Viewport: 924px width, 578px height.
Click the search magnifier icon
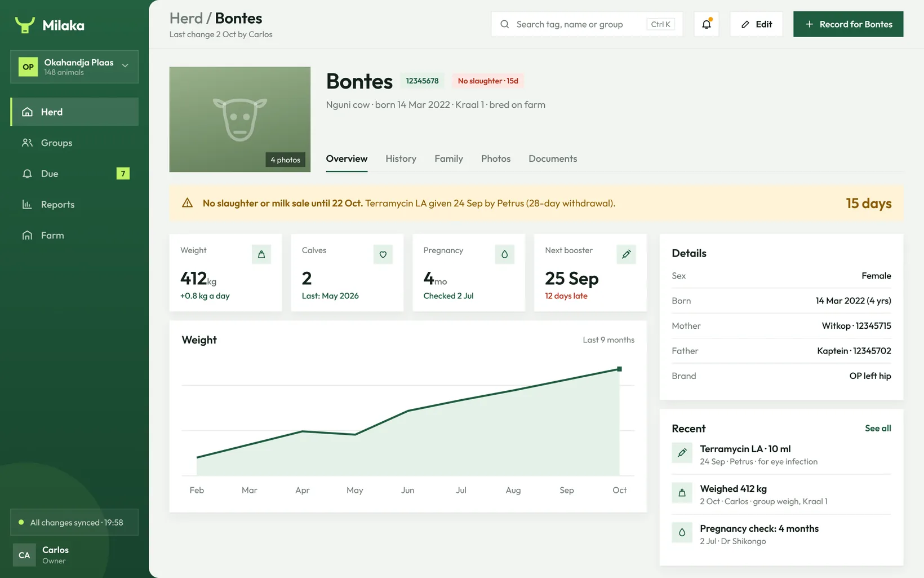(505, 24)
